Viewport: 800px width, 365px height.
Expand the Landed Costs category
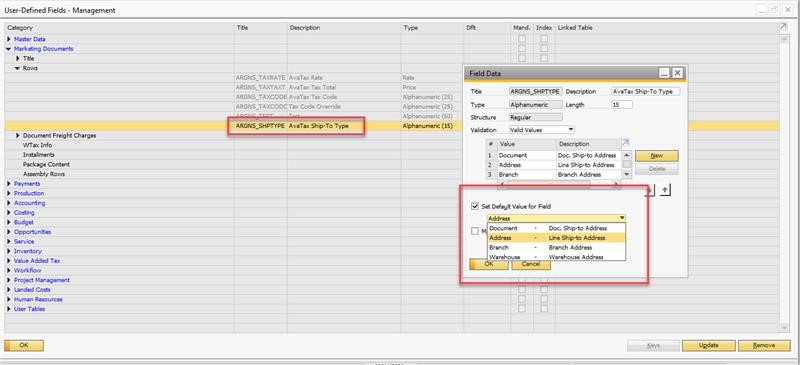[9, 290]
